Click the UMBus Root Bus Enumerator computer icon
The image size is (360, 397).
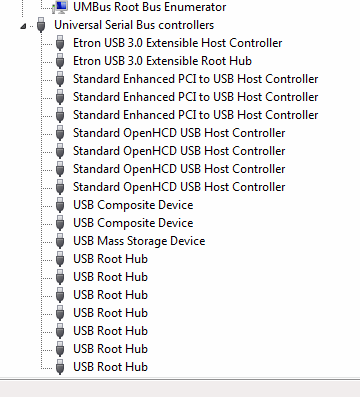pyautogui.click(x=60, y=7)
